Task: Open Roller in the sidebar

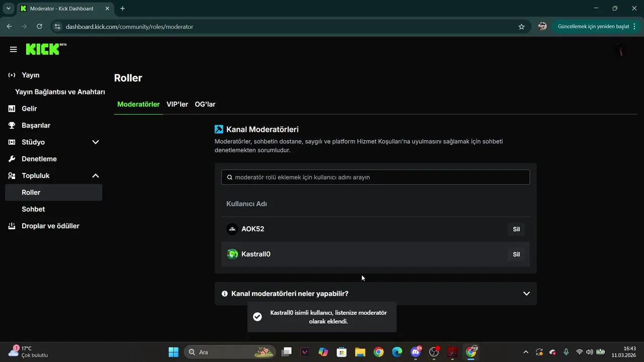Action: 53,193
